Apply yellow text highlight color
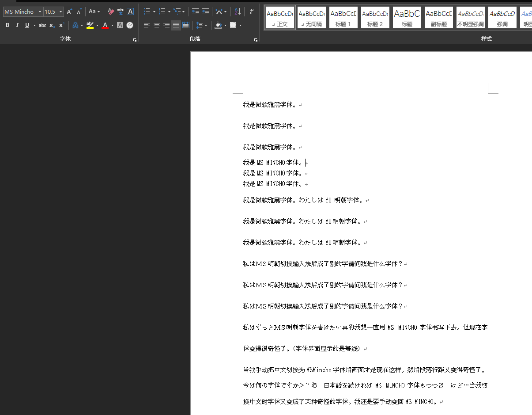Viewport: 532px width, 415px height. [x=90, y=25]
